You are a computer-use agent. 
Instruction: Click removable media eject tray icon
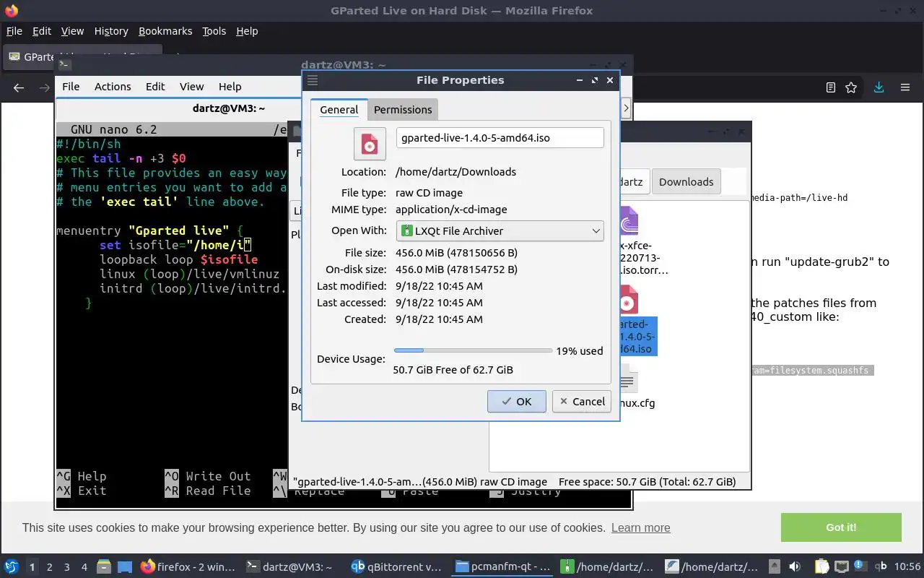pos(774,566)
